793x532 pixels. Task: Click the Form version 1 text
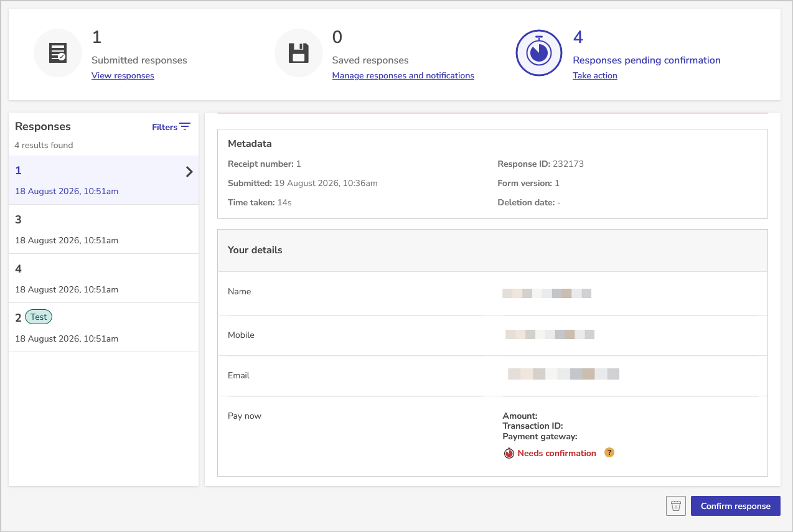[x=528, y=183]
